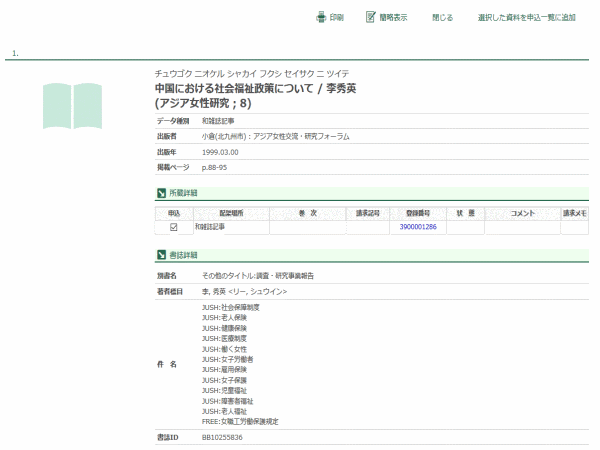Viewport: 600px width, 450px height.
Task: Click the record number 1. label
Action: [15, 54]
